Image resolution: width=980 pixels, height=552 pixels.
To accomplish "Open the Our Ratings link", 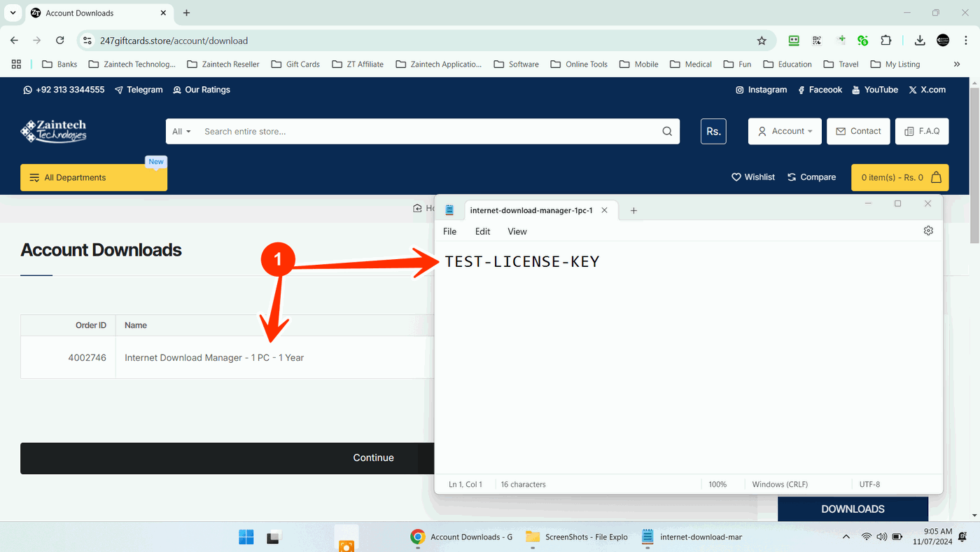I will [202, 90].
